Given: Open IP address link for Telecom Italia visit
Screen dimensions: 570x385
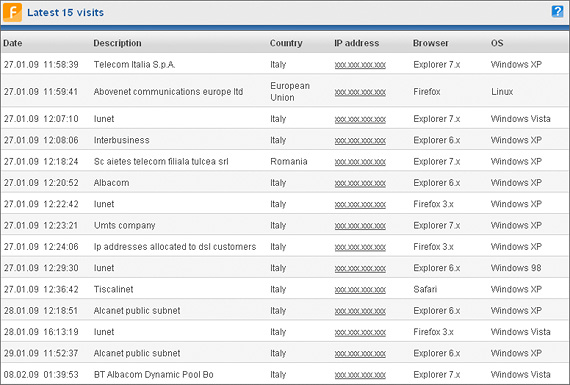Looking at the screenshot, I should [x=360, y=65].
